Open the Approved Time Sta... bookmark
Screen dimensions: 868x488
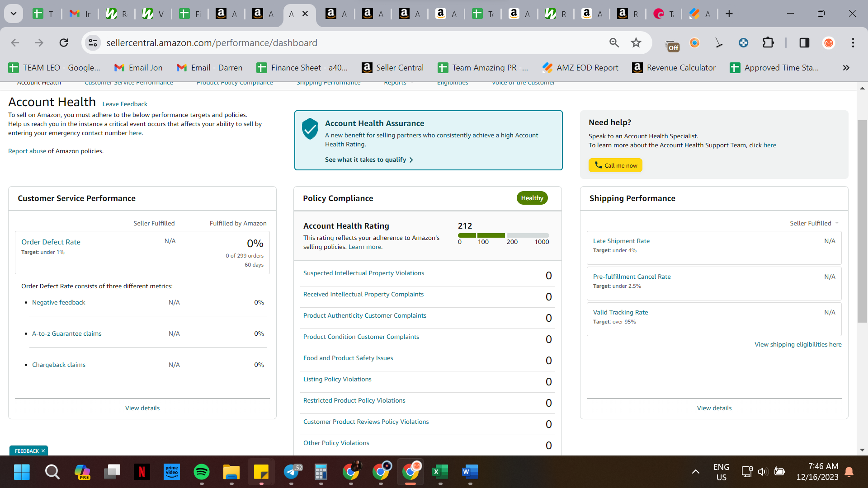point(774,68)
